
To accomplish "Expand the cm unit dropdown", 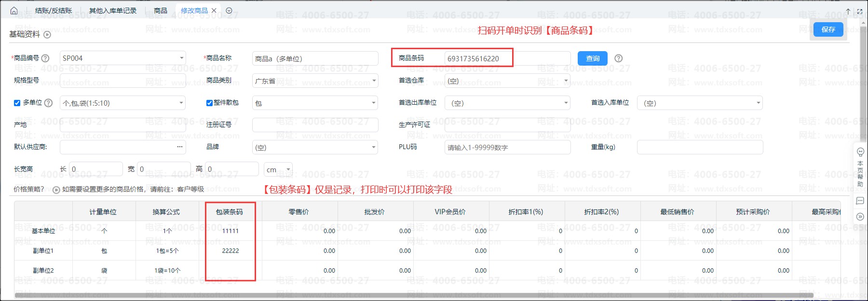I will (x=278, y=169).
